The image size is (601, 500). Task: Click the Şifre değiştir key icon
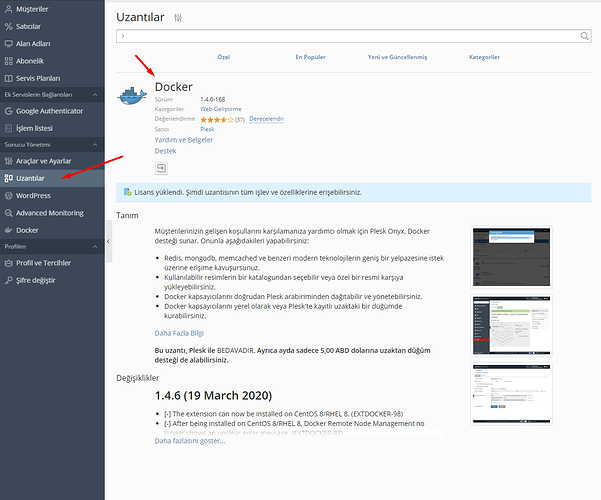click(x=8, y=280)
